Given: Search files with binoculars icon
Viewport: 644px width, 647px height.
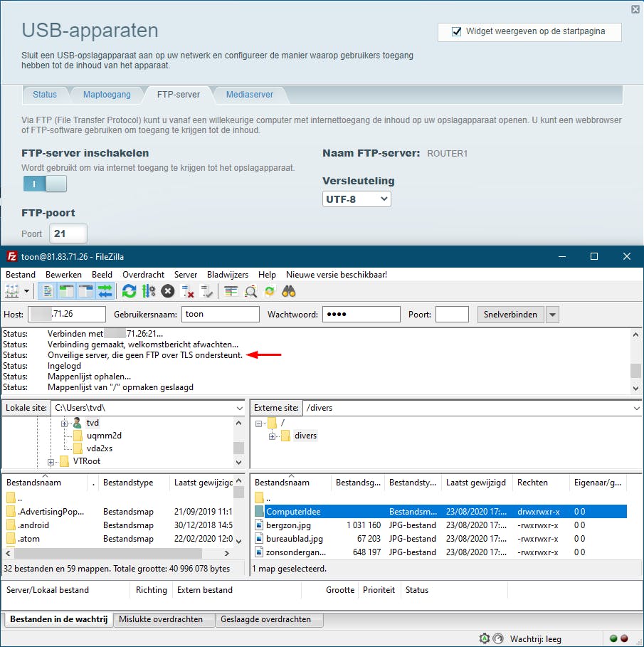Looking at the screenshot, I should 289,291.
